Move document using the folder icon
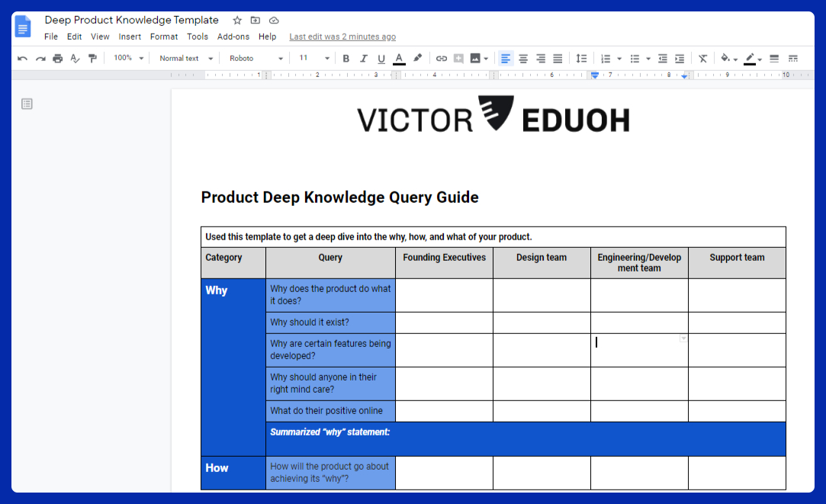The height and width of the screenshot is (504, 826). point(256,21)
